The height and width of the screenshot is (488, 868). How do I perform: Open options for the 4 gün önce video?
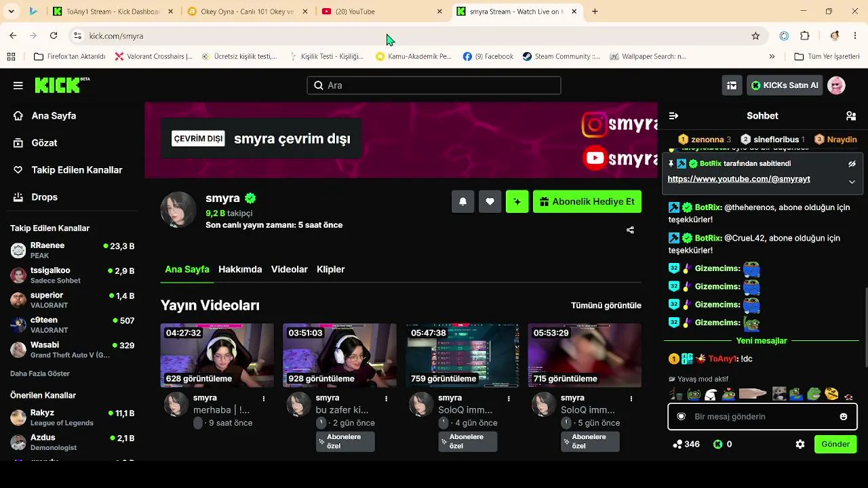click(509, 399)
